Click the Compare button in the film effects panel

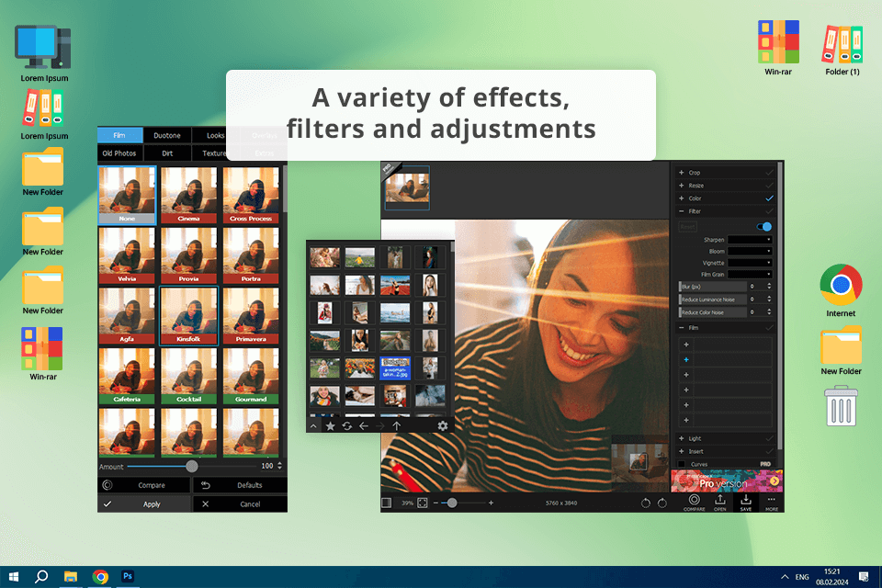(144, 485)
